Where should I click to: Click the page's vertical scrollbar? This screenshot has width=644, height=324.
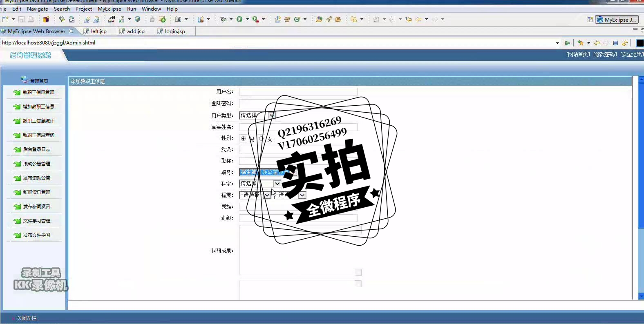coord(641,188)
